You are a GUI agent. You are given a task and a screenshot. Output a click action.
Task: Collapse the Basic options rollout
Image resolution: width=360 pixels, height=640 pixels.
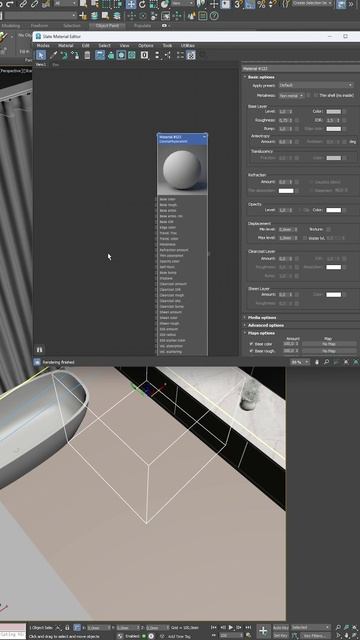coord(261,77)
